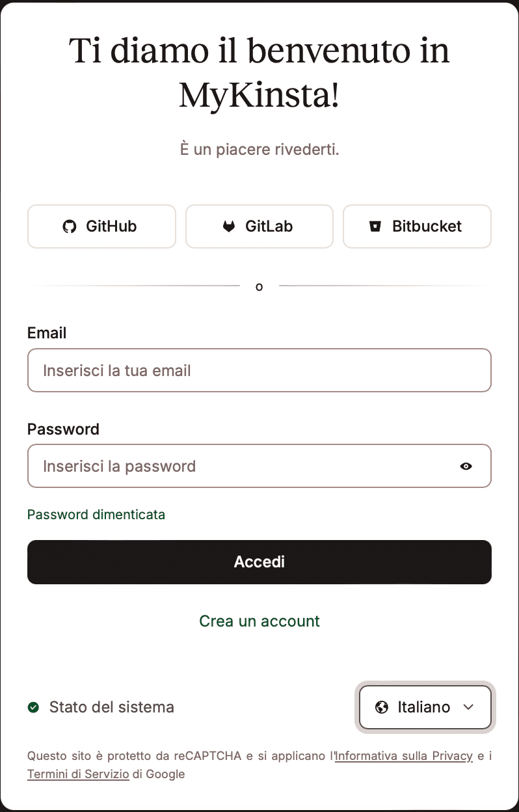Open the Italiano language dropdown
519x812 pixels.
(425, 707)
